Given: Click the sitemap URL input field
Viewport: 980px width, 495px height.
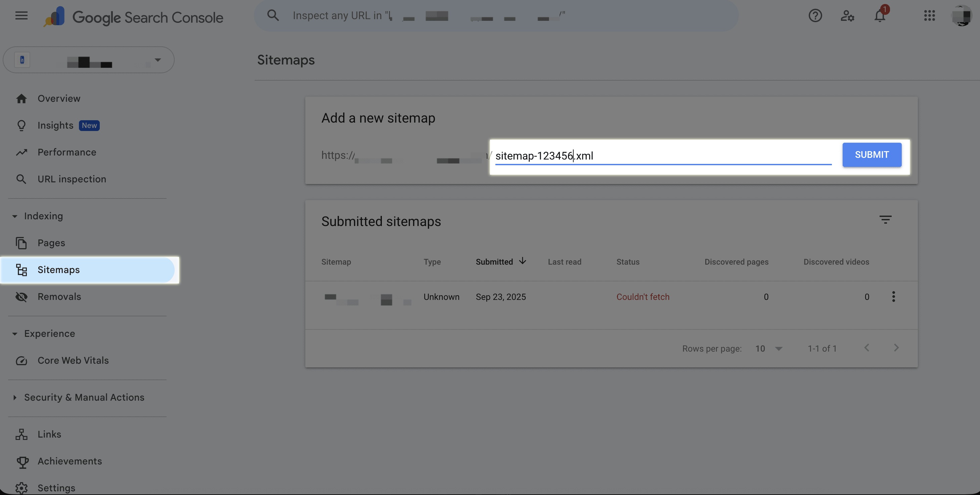Looking at the screenshot, I should pyautogui.click(x=663, y=156).
